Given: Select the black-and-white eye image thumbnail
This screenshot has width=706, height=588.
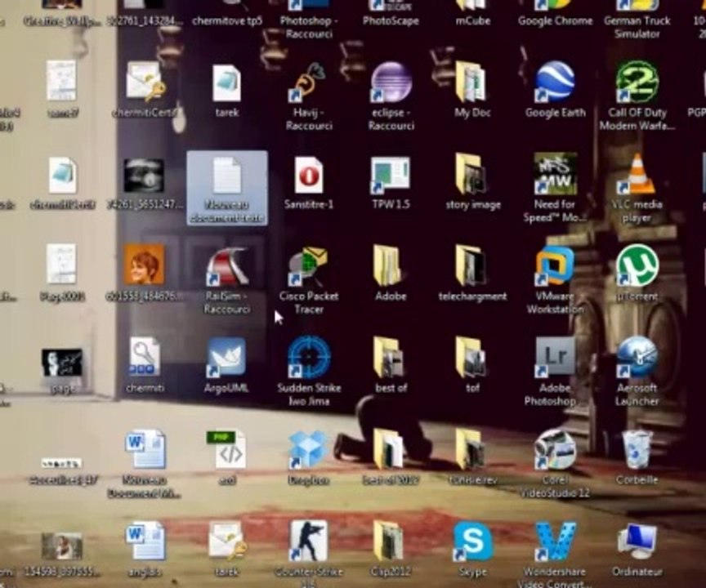Looking at the screenshot, I should tap(144, 176).
